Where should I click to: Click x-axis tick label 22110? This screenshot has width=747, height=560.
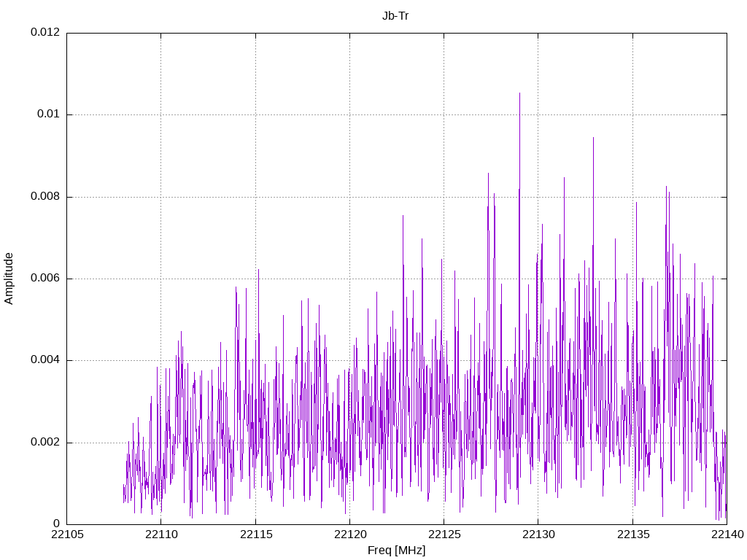point(161,534)
